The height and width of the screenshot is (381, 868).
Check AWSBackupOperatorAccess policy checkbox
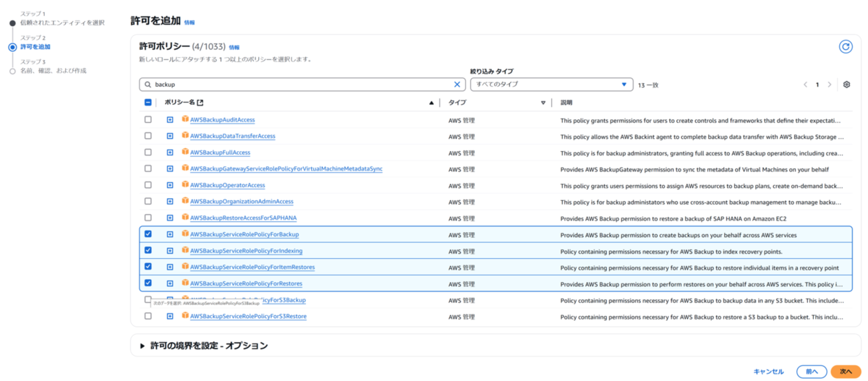tap(148, 184)
